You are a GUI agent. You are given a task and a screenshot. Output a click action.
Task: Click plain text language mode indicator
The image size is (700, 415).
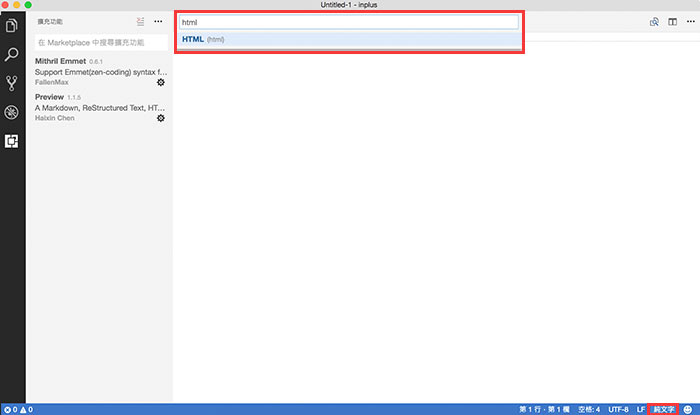[x=663, y=409]
